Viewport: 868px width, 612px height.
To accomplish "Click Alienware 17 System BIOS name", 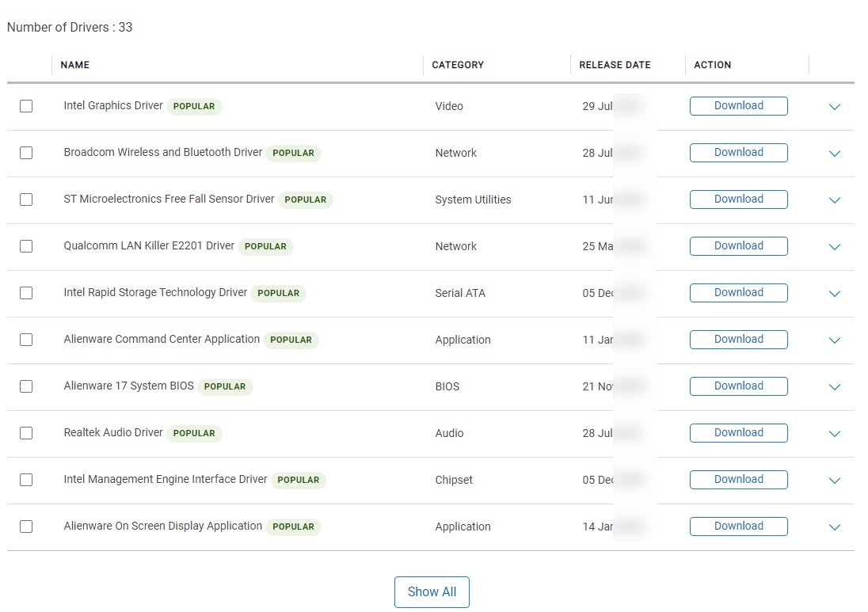I will (128, 386).
